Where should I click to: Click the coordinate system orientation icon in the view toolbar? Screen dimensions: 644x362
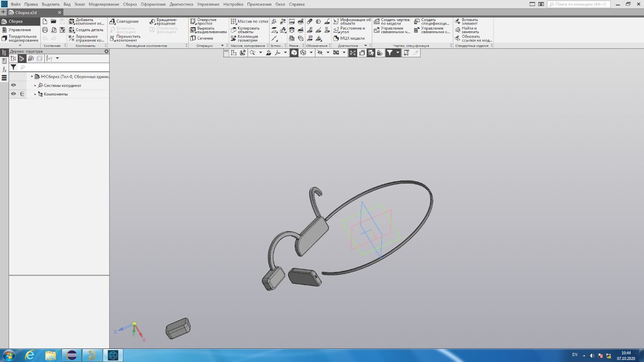277,52
